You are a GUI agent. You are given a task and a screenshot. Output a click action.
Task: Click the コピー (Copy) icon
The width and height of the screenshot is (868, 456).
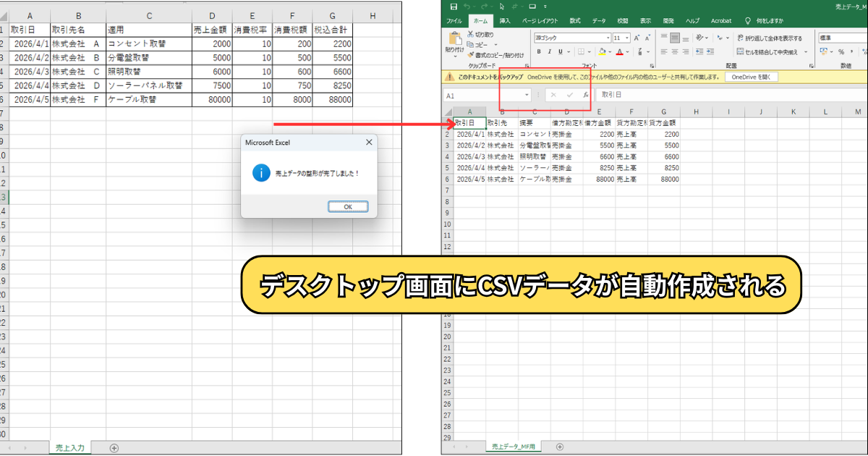[472, 45]
